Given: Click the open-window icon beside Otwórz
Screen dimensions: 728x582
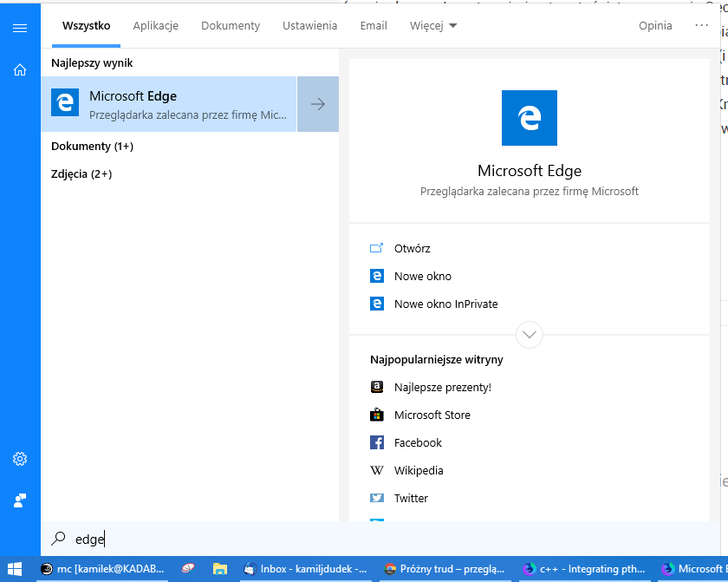Looking at the screenshot, I should pyautogui.click(x=376, y=247).
